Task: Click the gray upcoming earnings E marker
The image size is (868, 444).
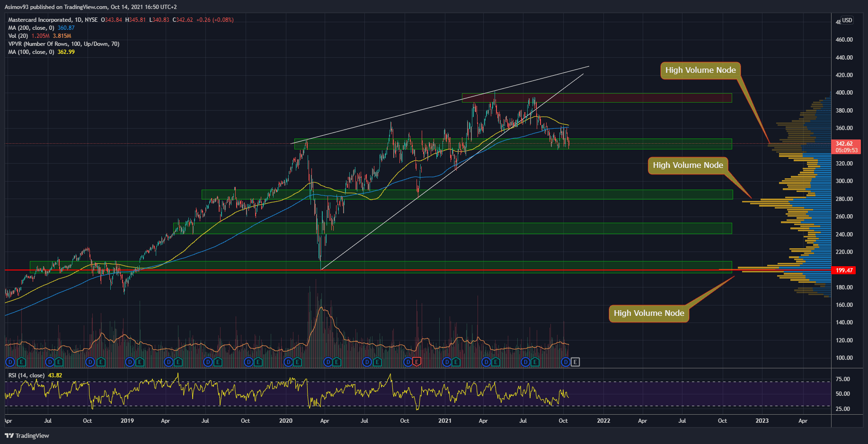Action: [575, 362]
